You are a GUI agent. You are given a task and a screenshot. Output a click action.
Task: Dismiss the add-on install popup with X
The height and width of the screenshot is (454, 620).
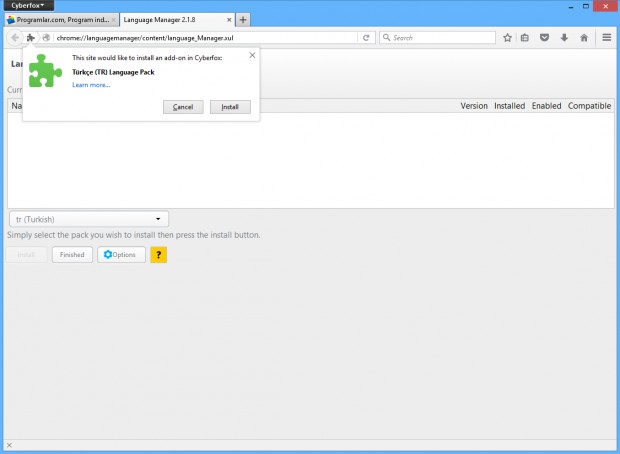[252, 55]
